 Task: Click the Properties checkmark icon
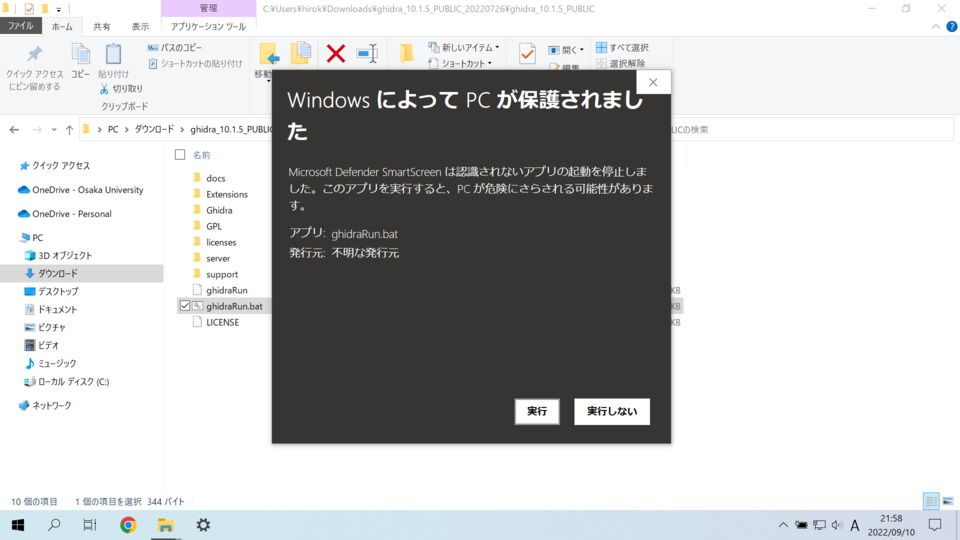coord(527,54)
